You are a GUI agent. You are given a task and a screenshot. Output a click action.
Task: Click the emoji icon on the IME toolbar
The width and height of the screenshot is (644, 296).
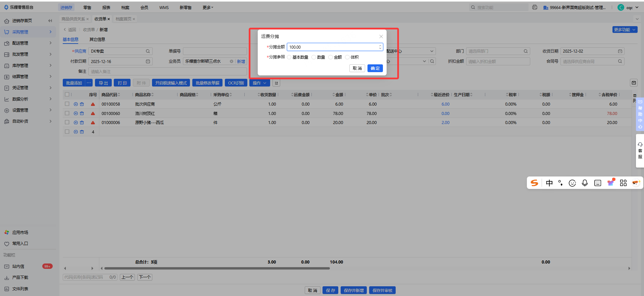[572, 183]
